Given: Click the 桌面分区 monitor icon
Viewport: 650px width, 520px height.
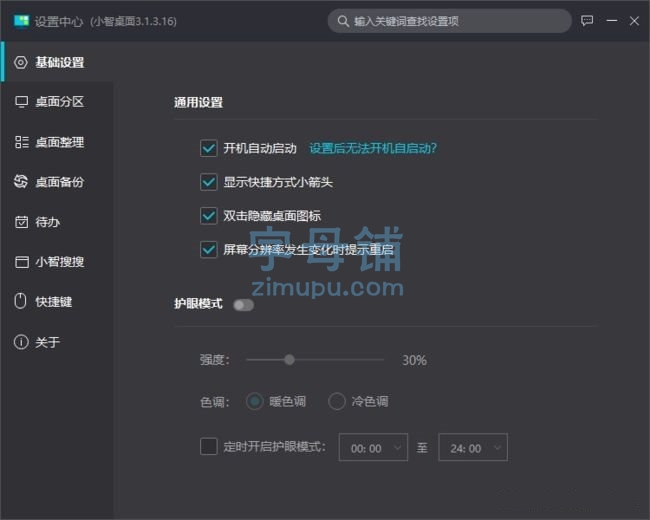Looking at the screenshot, I should tap(22, 102).
